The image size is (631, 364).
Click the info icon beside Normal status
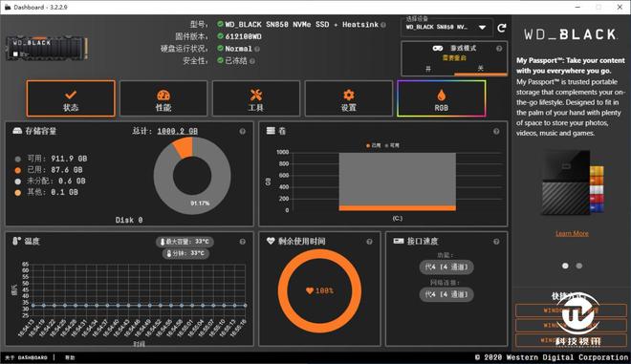pyautogui.click(x=257, y=49)
